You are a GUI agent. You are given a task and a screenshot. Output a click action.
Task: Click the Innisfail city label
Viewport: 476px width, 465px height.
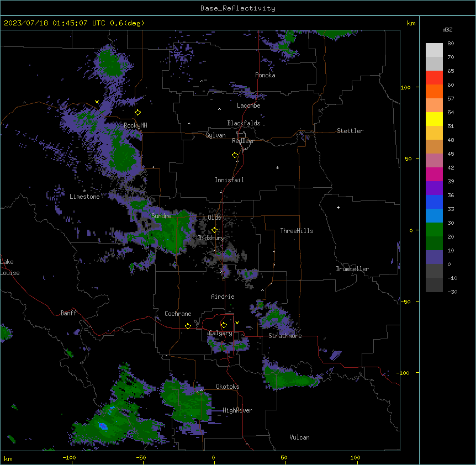click(x=229, y=180)
